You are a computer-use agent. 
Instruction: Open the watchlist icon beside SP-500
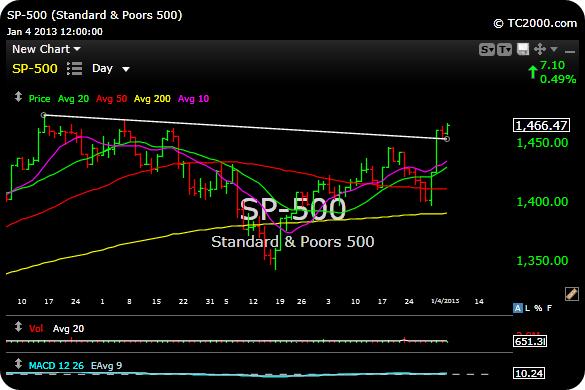[x=75, y=69]
